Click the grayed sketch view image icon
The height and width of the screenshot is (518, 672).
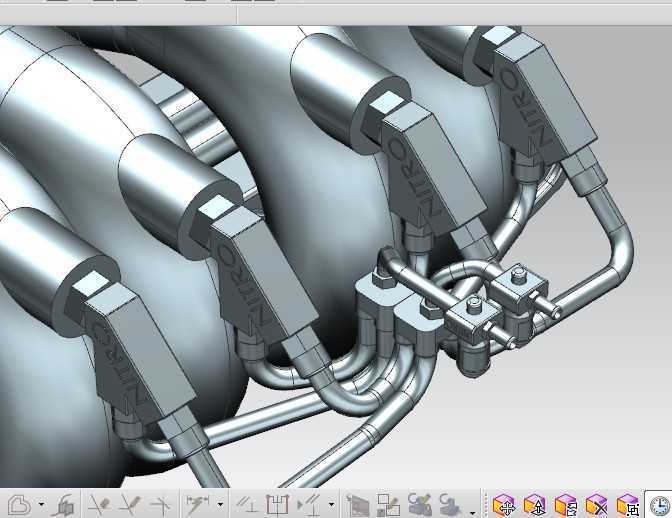click(x=357, y=505)
